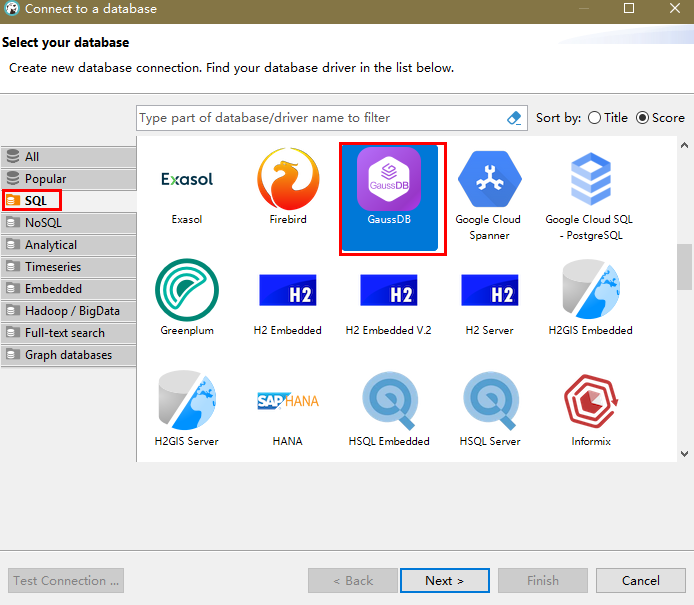The image size is (694, 605).
Task: Select the Exasol driver icon
Action: (187, 186)
